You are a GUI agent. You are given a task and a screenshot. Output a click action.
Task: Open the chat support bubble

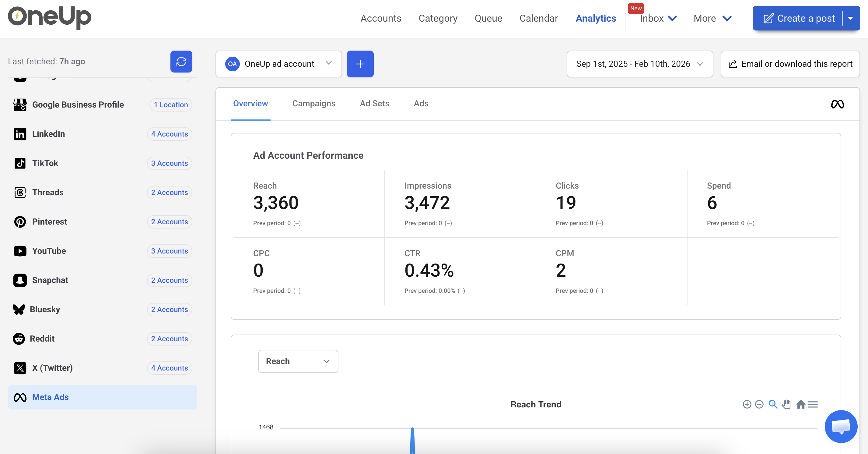[x=841, y=426]
